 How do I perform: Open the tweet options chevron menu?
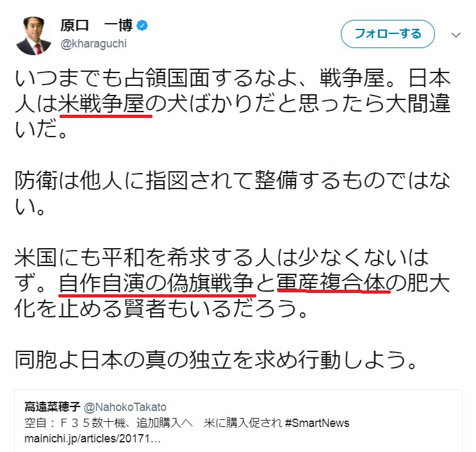(x=456, y=35)
